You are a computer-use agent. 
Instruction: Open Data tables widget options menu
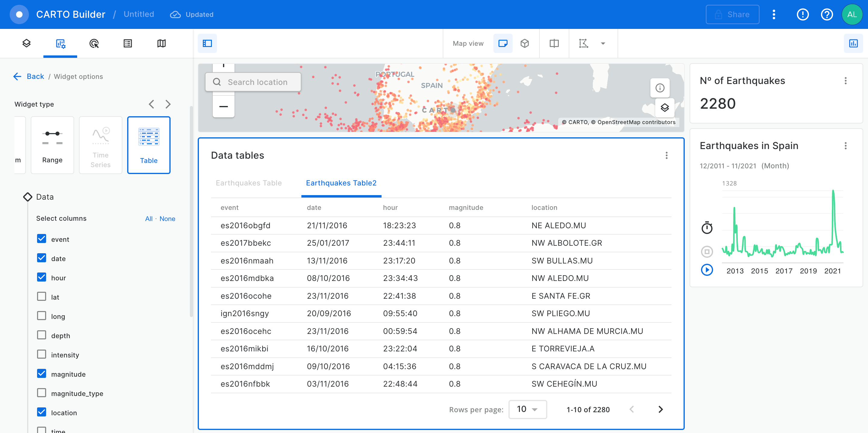pyautogui.click(x=666, y=155)
